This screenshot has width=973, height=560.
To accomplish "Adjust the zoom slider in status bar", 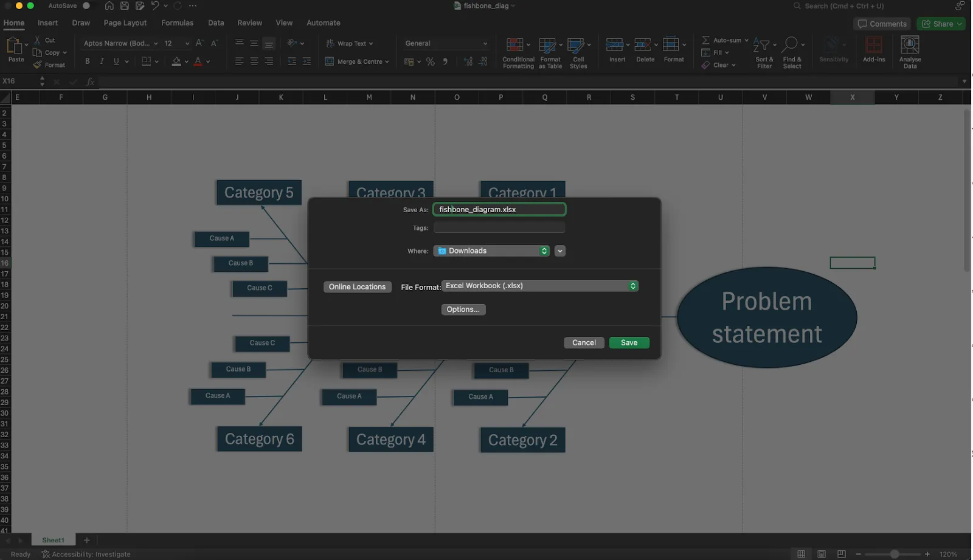I will [x=894, y=554].
